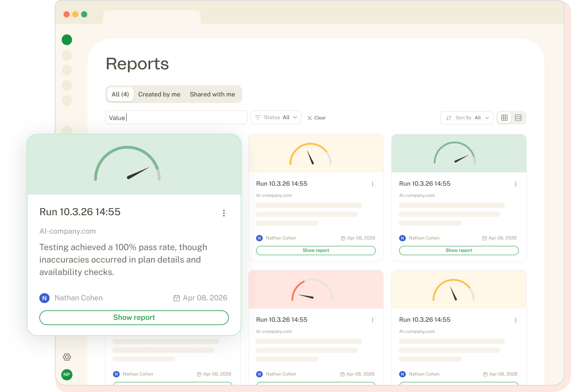571x392 pixels.
Task: Select the green active sidebar circle
Action: pyautogui.click(x=67, y=40)
